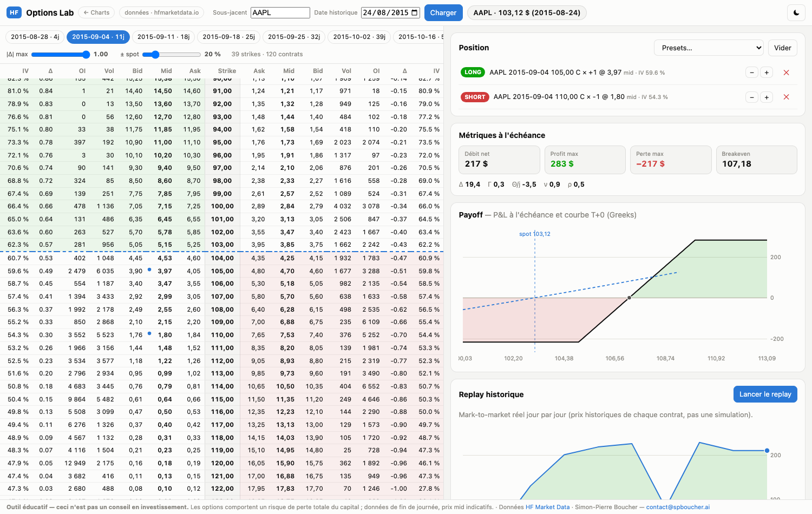Load data with Charger button
812x514 pixels.
[x=443, y=12]
